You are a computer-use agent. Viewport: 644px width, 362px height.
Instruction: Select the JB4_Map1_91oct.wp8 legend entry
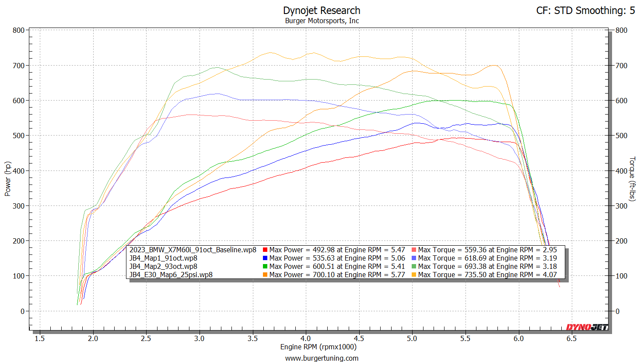pos(163,258)
